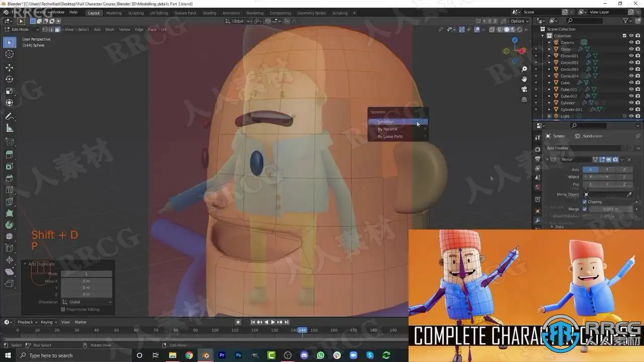Toggle Cylinder.001 eye visibility
The image size is (644, 362).
(631, 109)
